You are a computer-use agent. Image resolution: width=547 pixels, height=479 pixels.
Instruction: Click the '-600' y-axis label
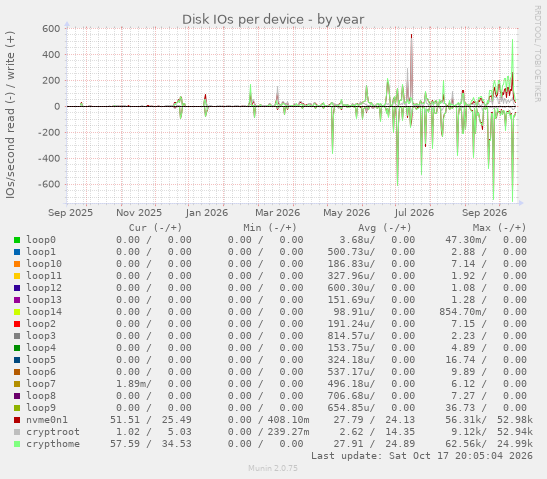[x=49, y=184]
